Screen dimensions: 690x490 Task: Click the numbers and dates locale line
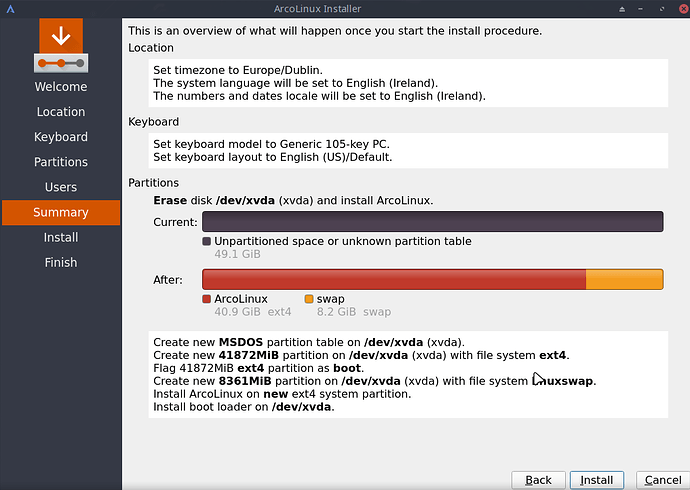point(319,96)
